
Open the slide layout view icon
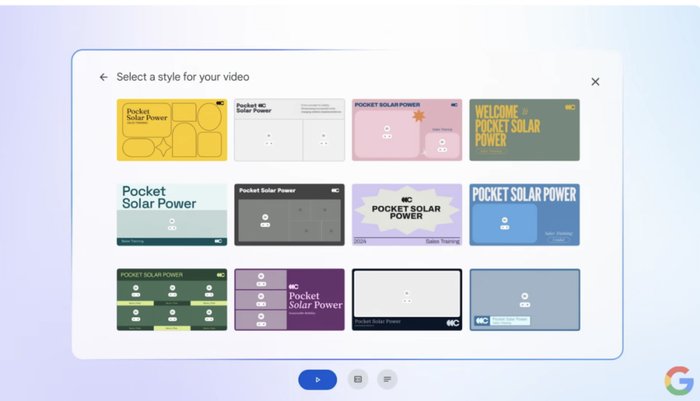point(358,380)
